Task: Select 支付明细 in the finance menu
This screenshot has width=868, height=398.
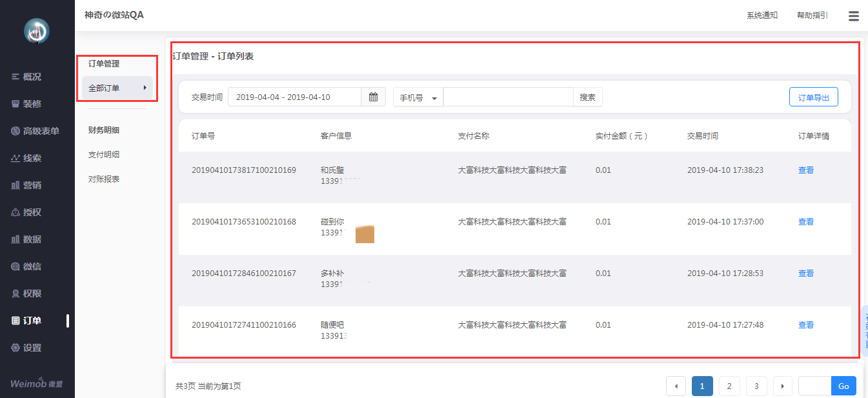Action: [x=104, y=155]
